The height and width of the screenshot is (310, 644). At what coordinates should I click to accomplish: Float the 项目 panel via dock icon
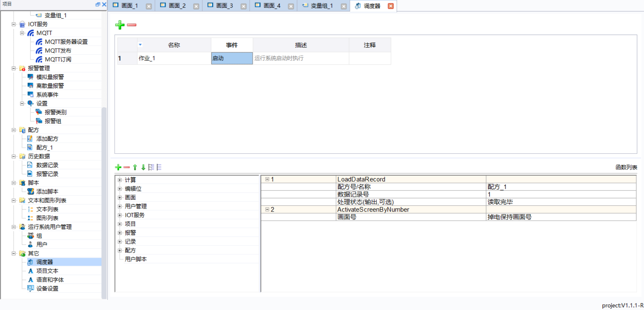point(98,4)
